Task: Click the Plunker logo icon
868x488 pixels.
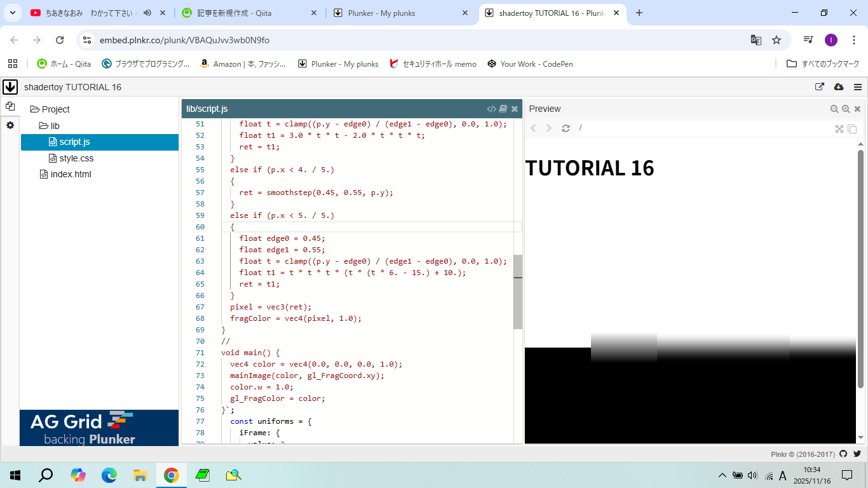Action: coord(10,87)
